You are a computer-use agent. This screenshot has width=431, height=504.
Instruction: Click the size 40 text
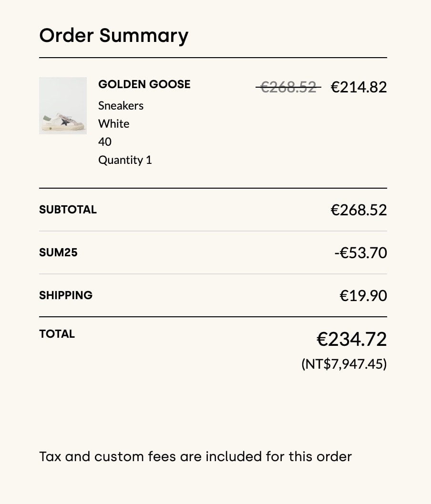105,141
